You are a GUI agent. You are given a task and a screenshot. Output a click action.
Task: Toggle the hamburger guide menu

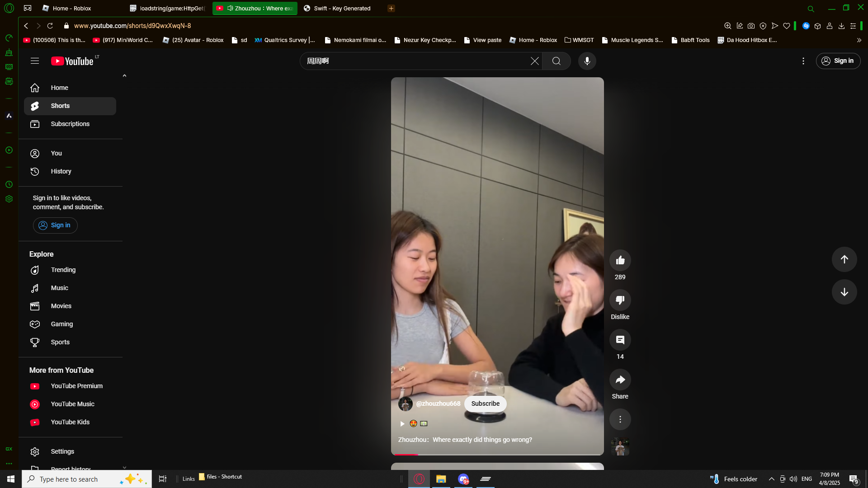[35, 61]
